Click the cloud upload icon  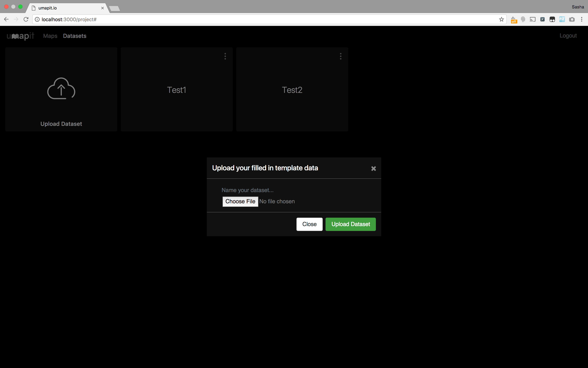click(61, 88)
